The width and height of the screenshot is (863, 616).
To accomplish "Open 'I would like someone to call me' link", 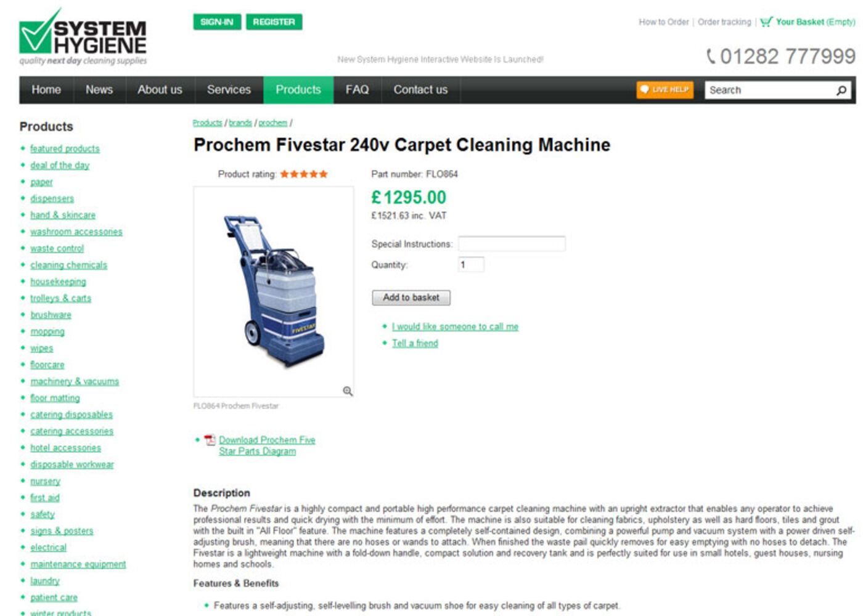I will [455, 326].
